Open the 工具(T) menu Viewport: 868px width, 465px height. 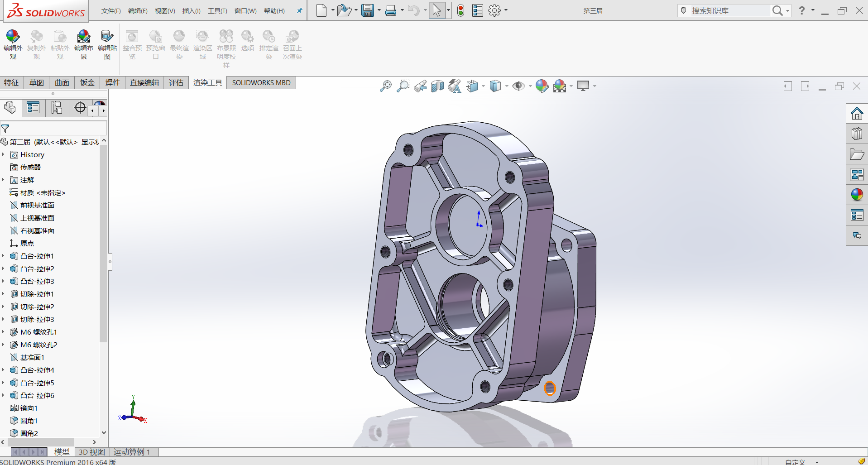[x=217, y=11]
